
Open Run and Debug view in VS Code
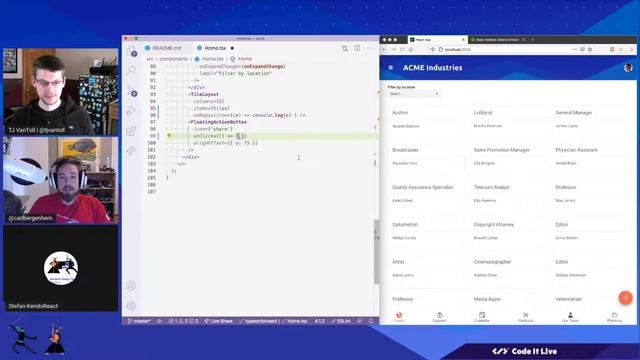click(x=131, y=111)
